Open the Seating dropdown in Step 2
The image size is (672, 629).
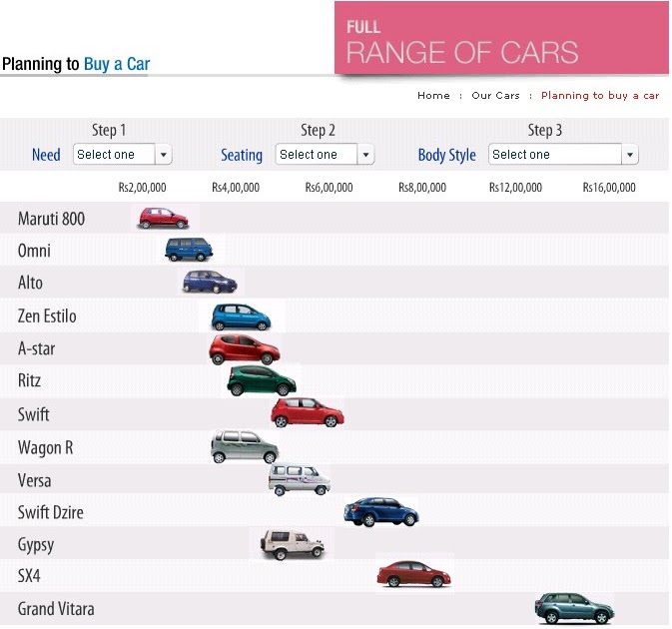[325, 154]
